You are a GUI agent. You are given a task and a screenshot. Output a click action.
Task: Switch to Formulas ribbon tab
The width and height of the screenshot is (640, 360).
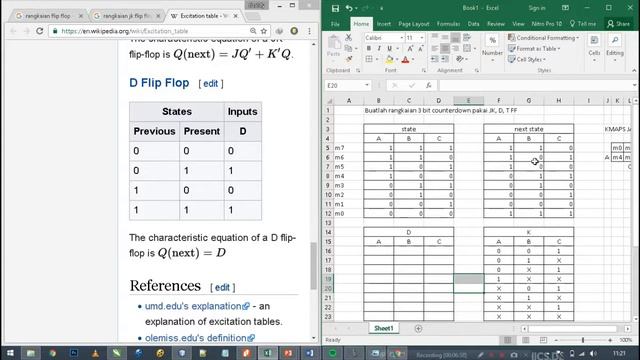click(448, 24)
